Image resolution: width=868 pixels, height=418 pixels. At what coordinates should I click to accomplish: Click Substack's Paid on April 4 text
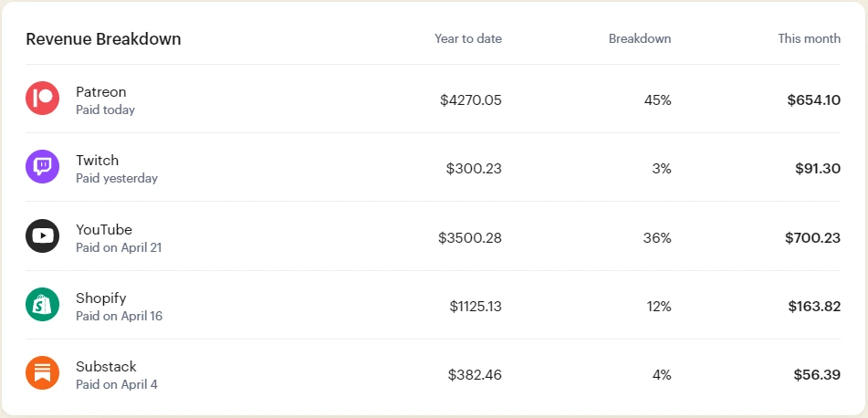pos(117,384)
